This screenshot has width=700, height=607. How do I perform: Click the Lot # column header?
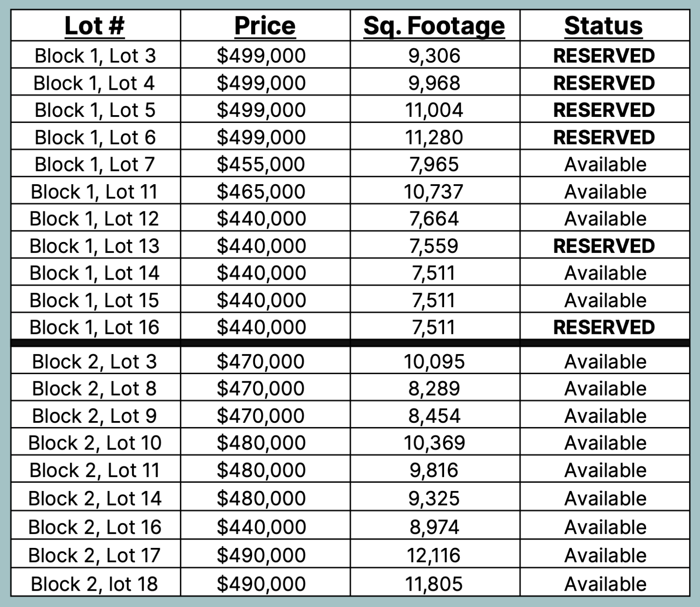(x=94, y=26)
